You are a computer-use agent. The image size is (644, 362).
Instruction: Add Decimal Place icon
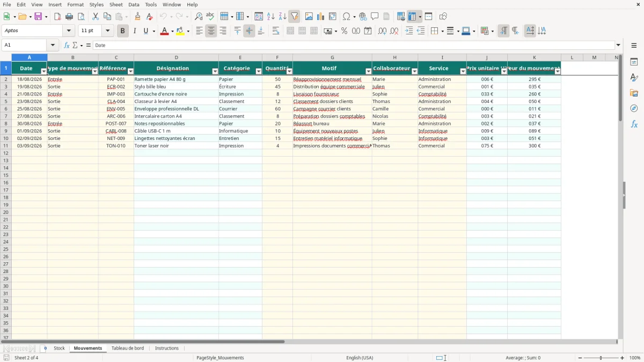tap(382, 31)
